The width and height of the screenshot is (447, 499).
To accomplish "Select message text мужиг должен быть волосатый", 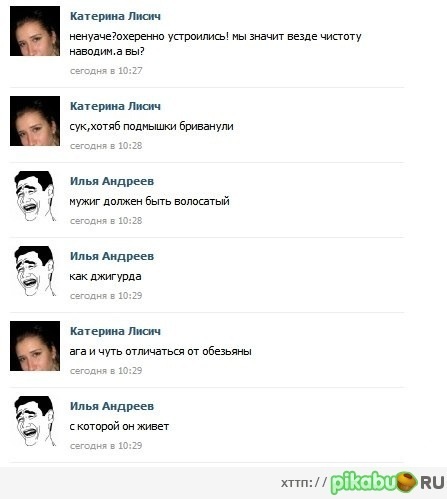I will [x=149, y=201].
